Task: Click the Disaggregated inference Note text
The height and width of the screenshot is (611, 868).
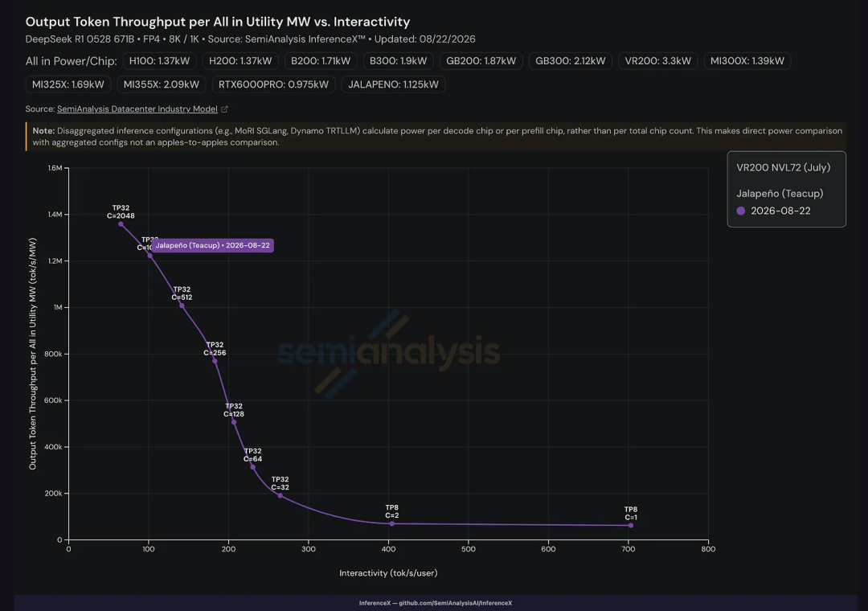Action: tap(437, 137)
